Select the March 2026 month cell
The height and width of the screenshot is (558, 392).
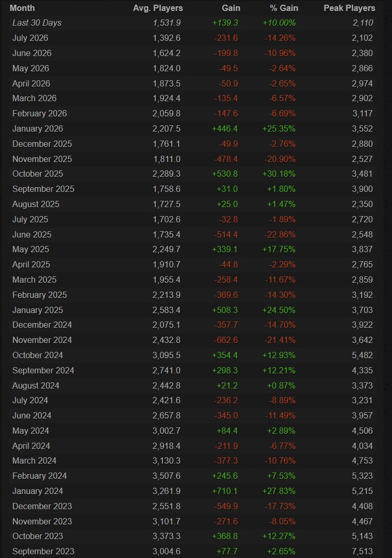(x=35, y=98)
